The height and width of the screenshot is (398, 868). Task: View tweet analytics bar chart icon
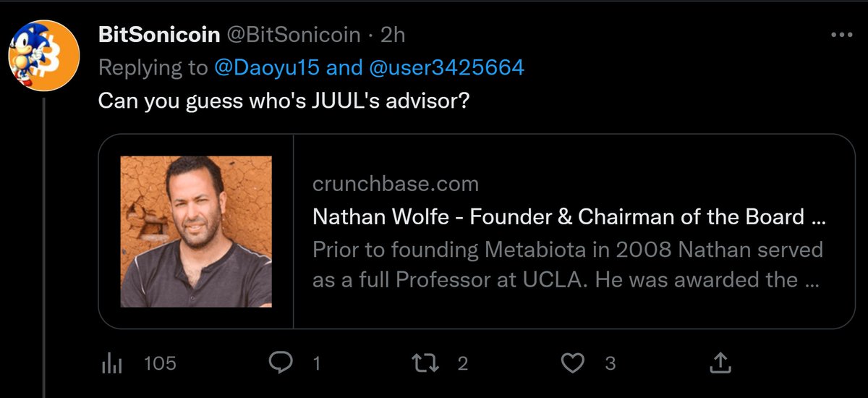click(110, 363)
